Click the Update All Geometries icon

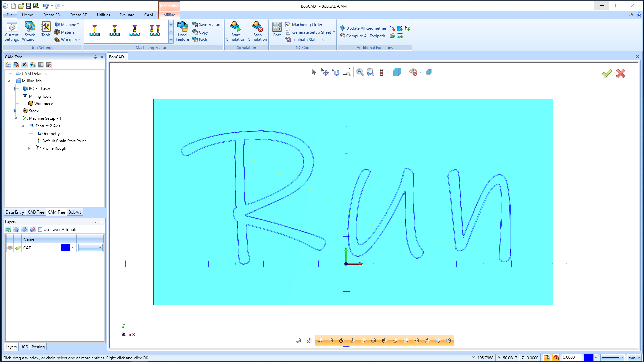[x=343, y=28]
